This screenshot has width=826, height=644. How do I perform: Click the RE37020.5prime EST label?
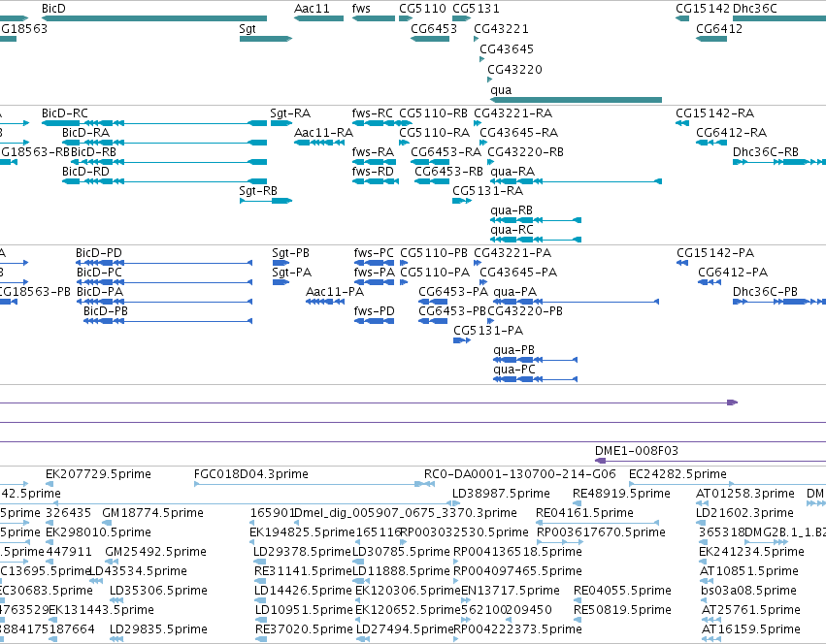pos(304,629)
